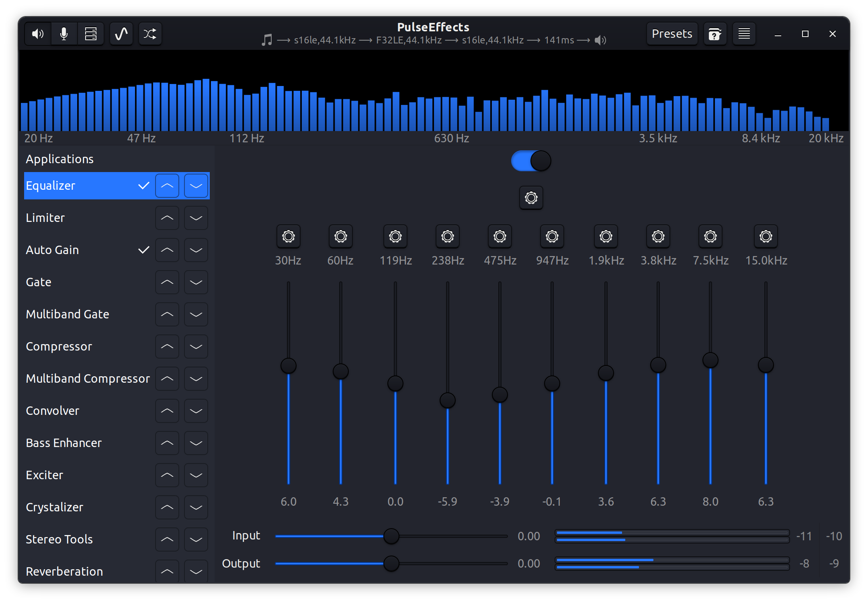The height and width of the screenshot is (603, 868).
Task: Click the Input gain slider knob
Action: [391, 536]
